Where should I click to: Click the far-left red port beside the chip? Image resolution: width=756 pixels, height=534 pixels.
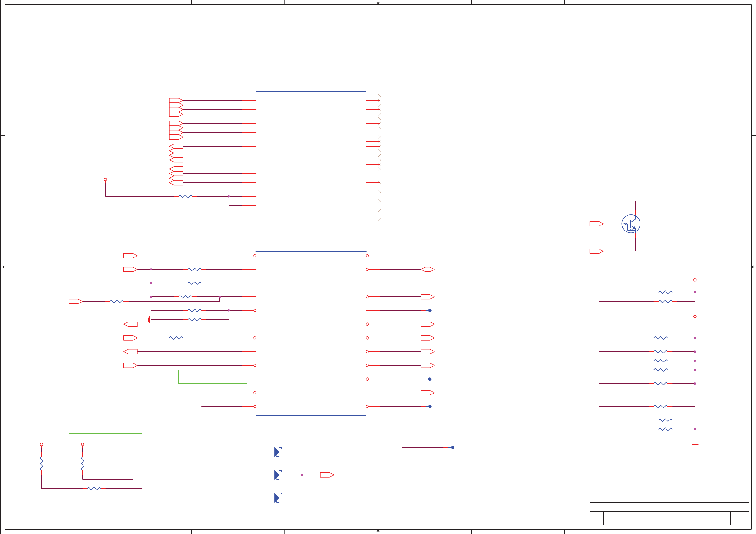click(x=76, y=301)
